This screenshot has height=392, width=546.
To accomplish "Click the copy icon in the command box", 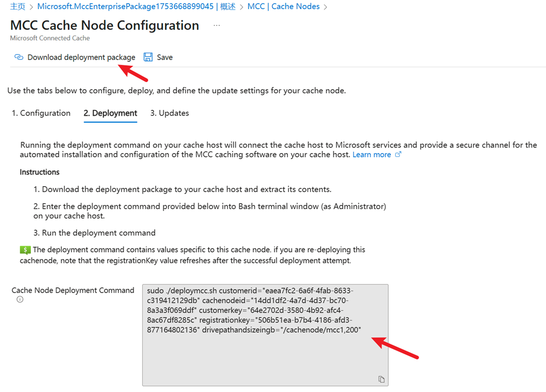I will (381, 379).
